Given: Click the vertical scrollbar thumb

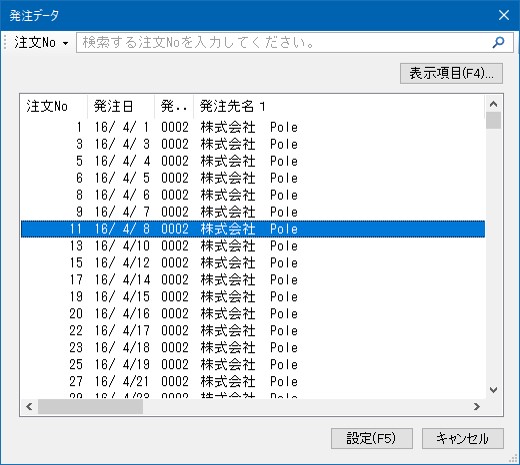Looking at the screenshot, I should point(494,120).
